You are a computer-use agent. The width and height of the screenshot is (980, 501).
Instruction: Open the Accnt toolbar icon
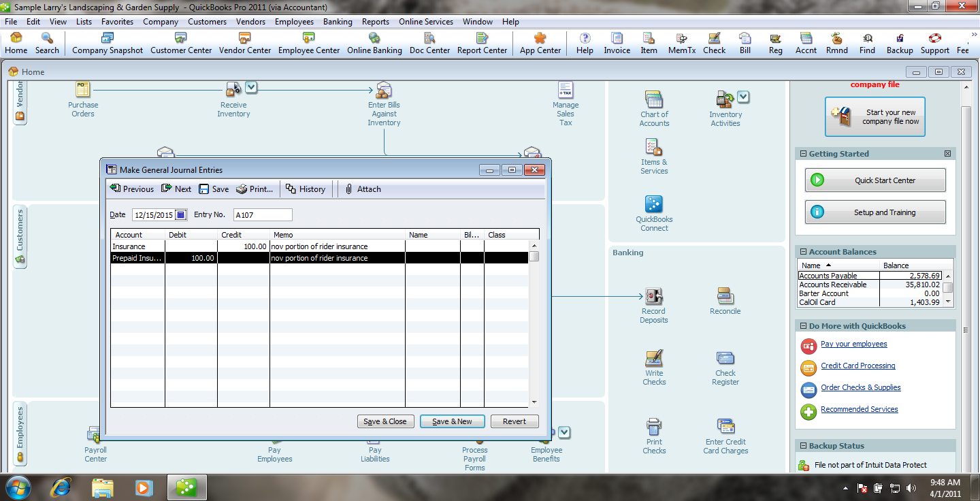[x=806, y=43]
